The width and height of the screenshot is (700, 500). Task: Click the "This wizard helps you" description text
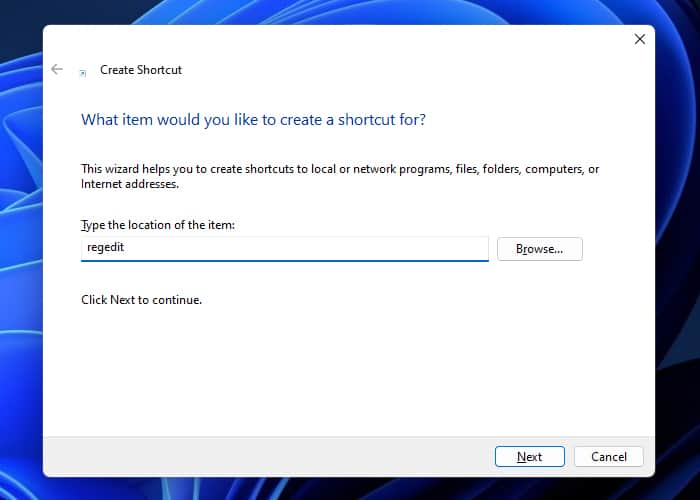(340, 176)
